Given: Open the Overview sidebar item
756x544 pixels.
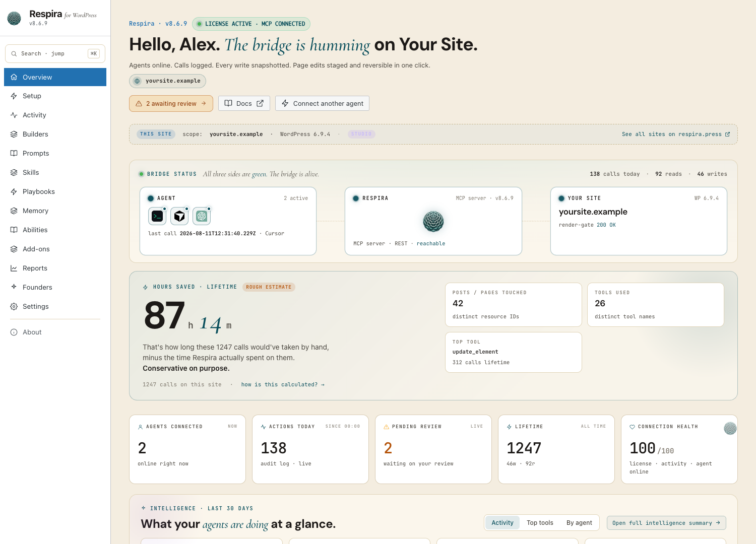Looking at the screenshot, I should coord(55,77).
